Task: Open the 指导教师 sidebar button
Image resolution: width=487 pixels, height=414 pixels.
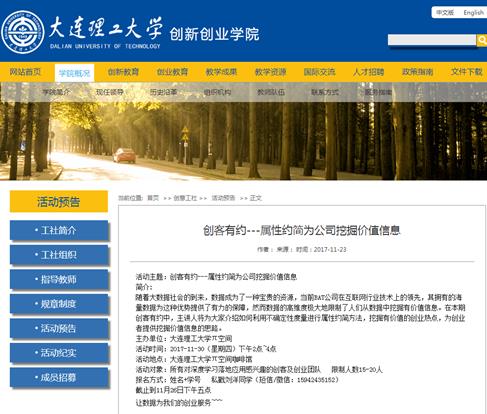Action: click(x=59, y=279)
